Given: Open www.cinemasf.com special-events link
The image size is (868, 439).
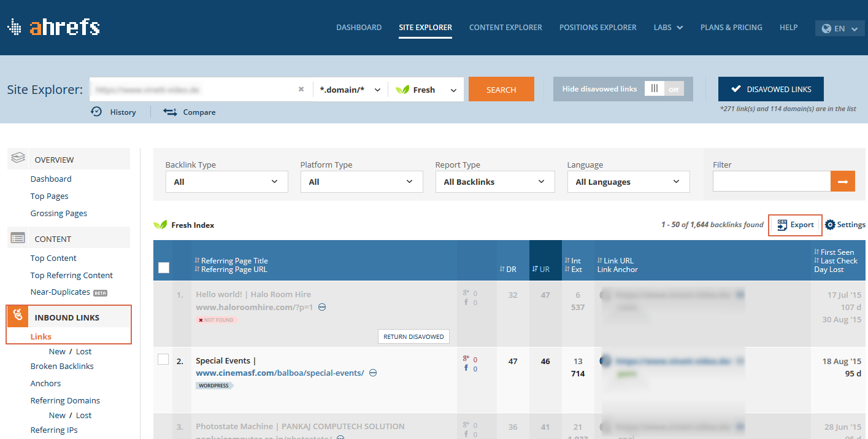Looking at the screenshot, I should click(280, 373).
